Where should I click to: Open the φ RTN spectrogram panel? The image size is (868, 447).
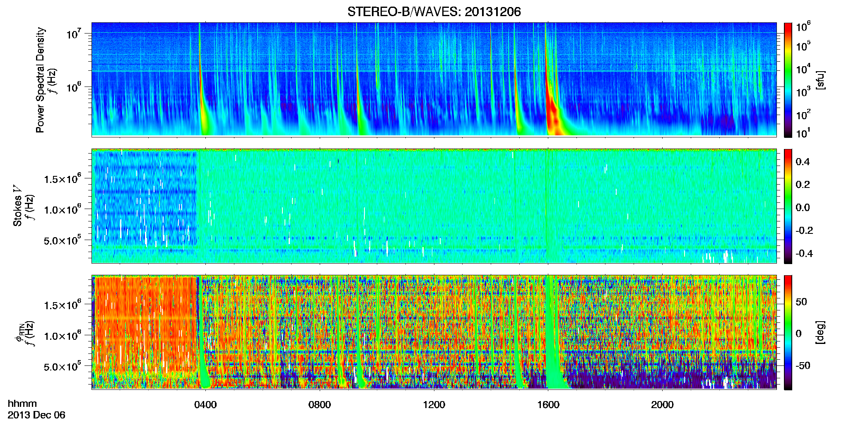point(434,332)
